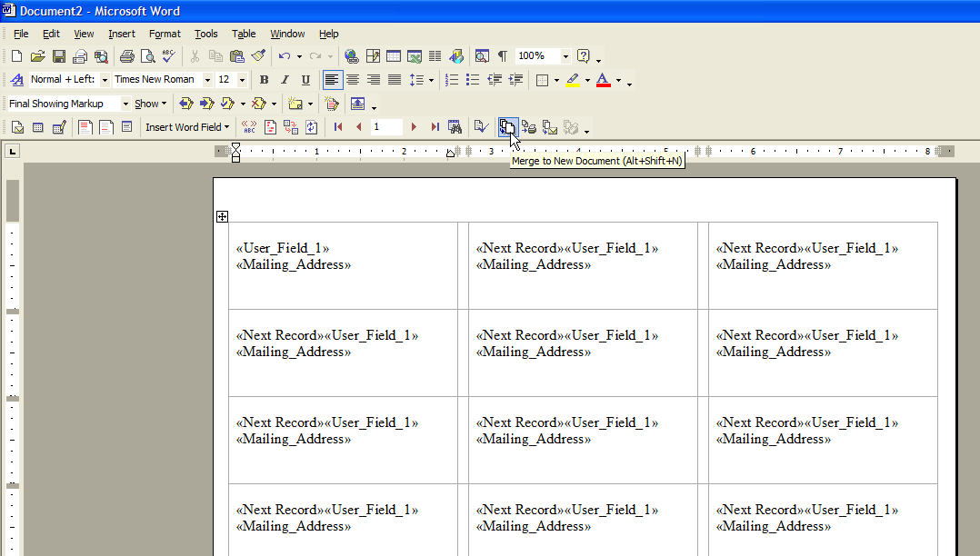980x556 pixels.
Task: Open a file using the folder icon
Action: click(x=38, y=56)
